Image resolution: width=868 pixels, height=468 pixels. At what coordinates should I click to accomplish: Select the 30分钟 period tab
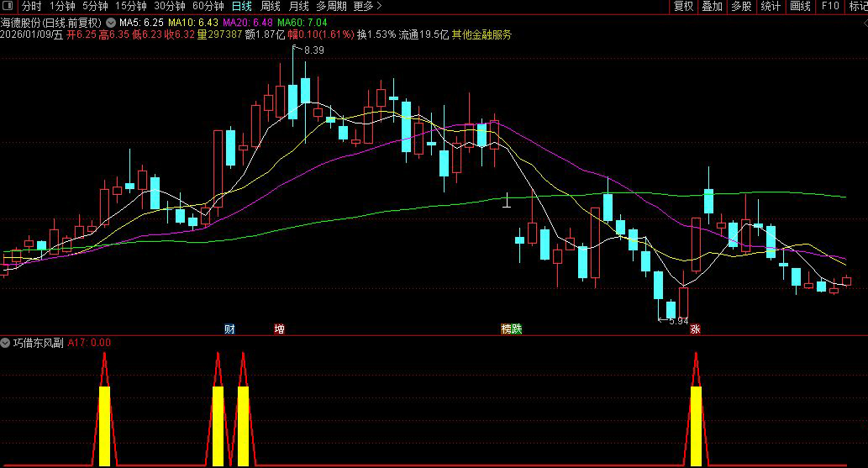(170, 6)
